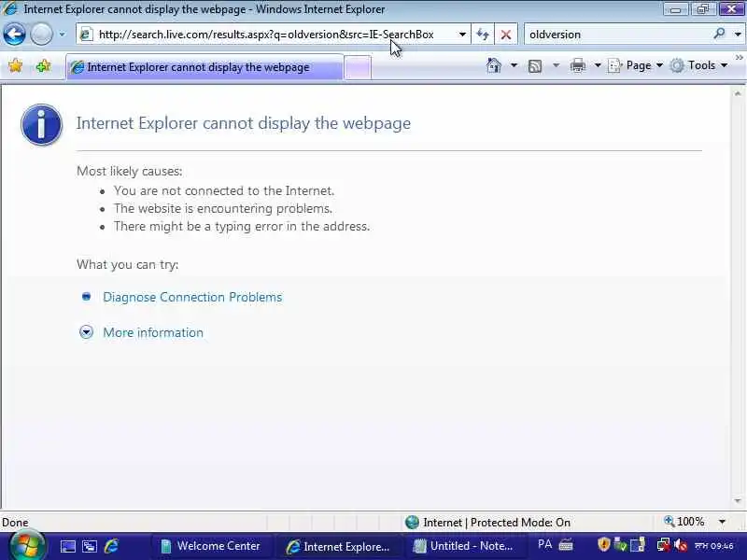This screenshot has width=747, height=560.
Task: Print the page with the printer icon
Action: point(578,65)
